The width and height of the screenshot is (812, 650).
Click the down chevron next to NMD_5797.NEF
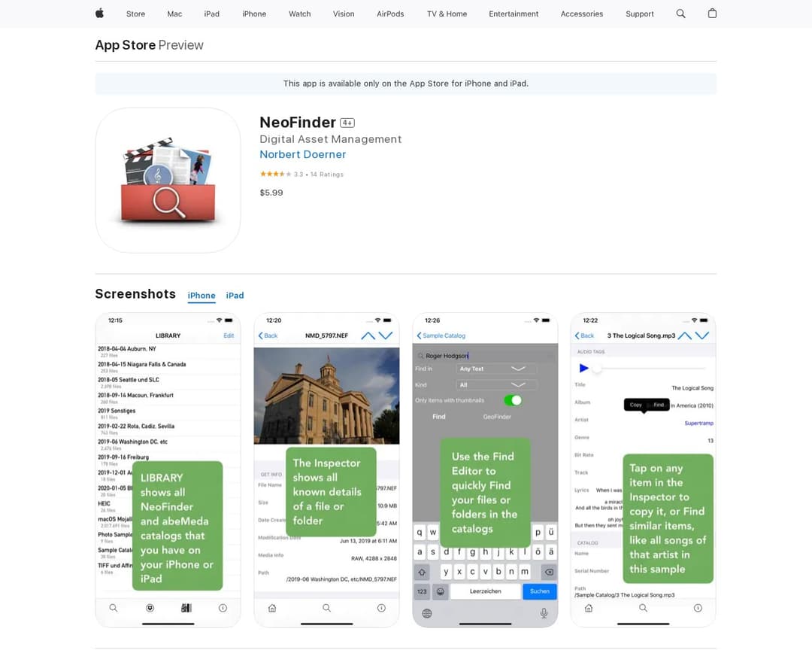386,336
